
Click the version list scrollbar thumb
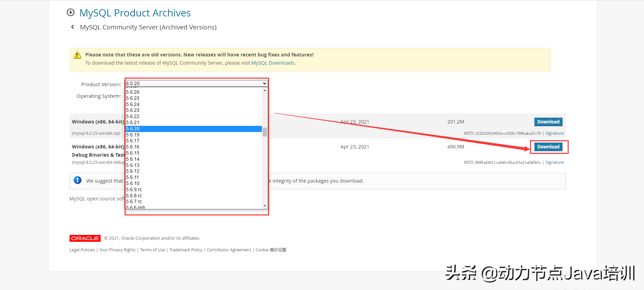click(265, 132)
